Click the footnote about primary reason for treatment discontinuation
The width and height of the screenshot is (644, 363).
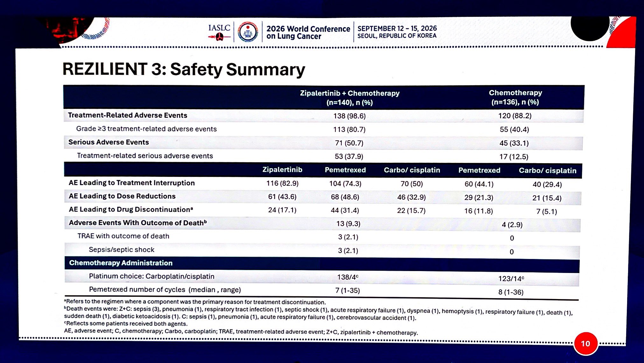(195, 302)
